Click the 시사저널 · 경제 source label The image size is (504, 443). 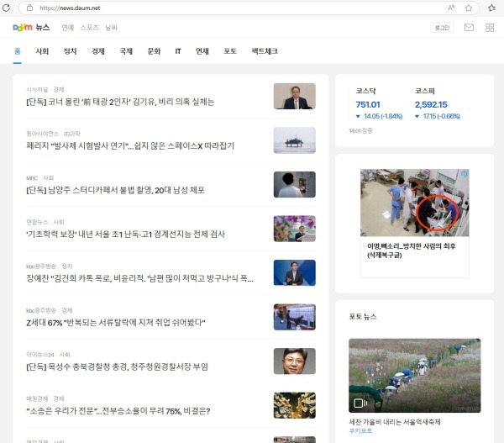(45, 89)
